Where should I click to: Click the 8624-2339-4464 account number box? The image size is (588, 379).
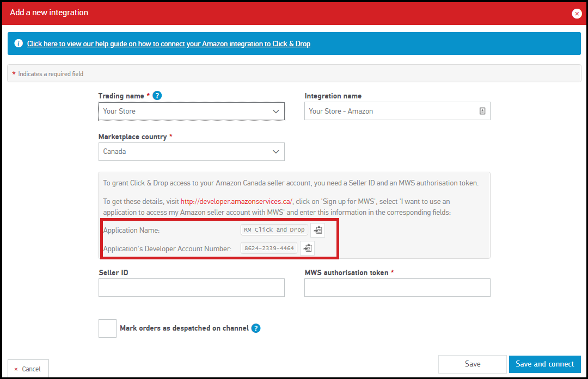pos(269,248)
